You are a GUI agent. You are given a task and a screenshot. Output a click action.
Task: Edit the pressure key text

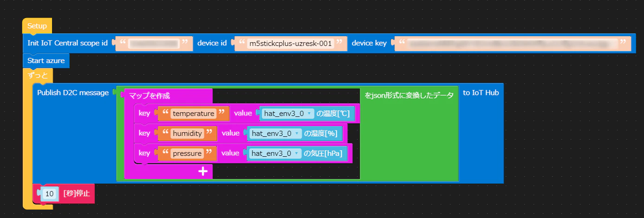[188, 153]
